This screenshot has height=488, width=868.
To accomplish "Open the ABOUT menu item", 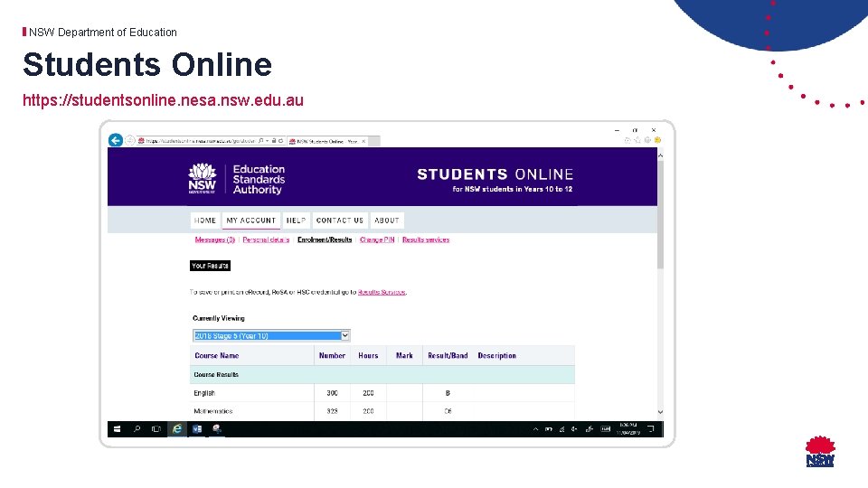I will coord(387,221).
